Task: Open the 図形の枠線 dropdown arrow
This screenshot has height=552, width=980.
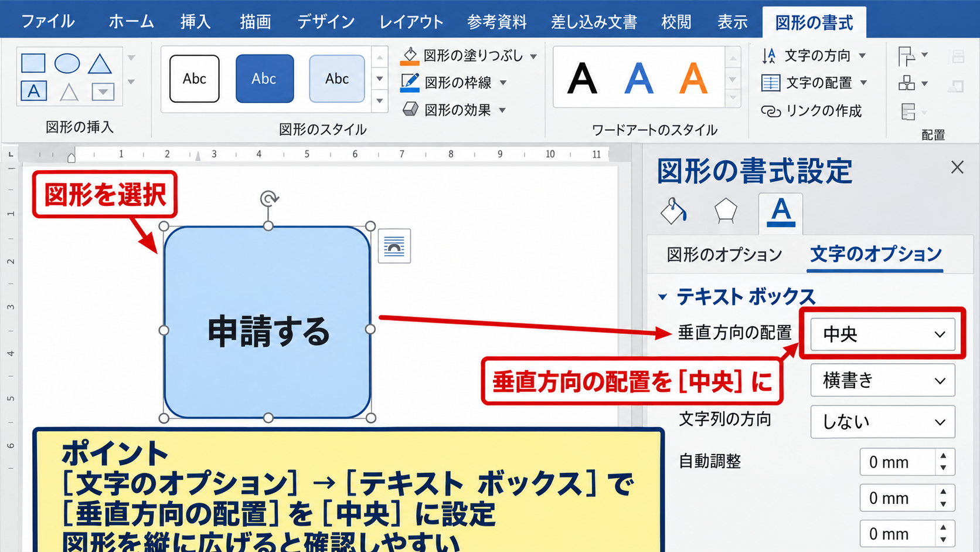Action: pos(503,83)
